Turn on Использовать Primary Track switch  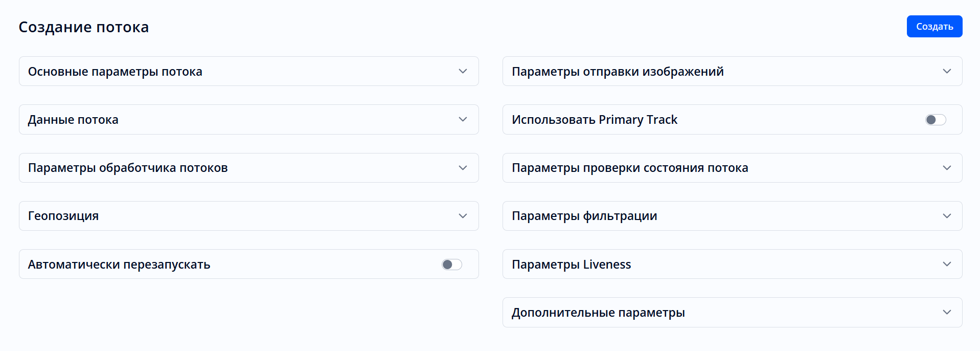pos(936,120)
